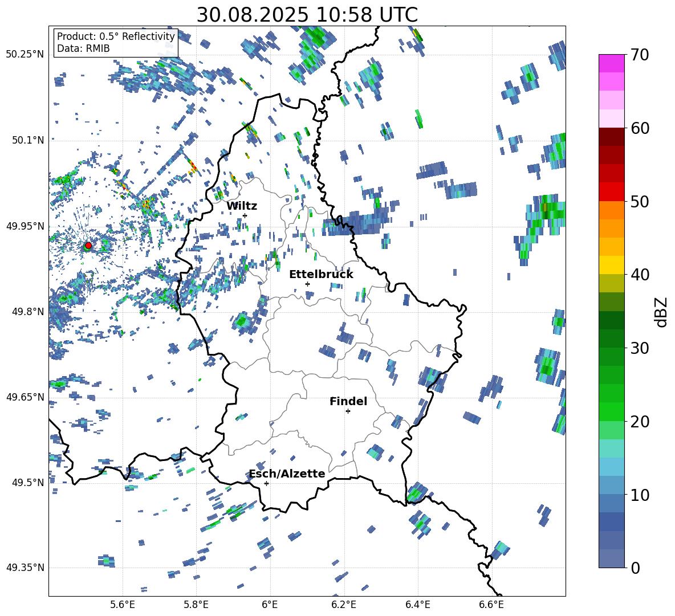675x616 pixels.
Task: Click the Wiltz station cross marker
Action: point(245,215)
